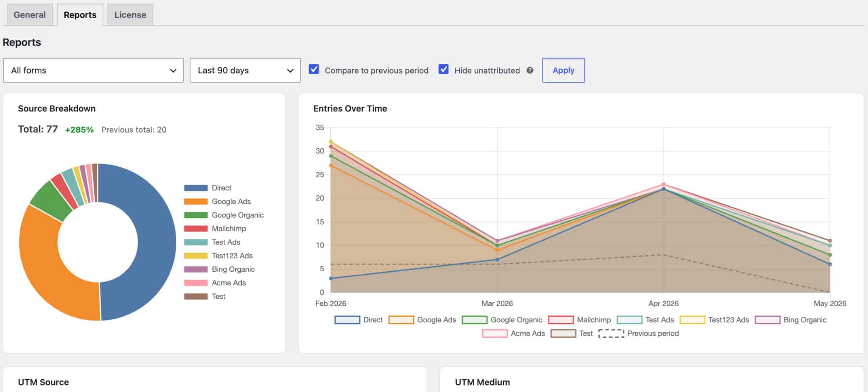Open the Last 90 days date range dropdown
Image resolution: width=868 pixels, height=392 pixels.
point(245,70)
